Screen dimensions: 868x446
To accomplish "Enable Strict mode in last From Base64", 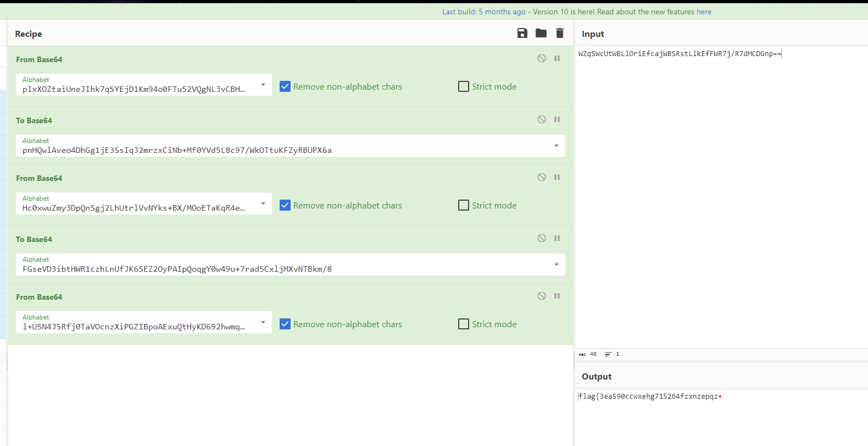I will click(464, 324).
